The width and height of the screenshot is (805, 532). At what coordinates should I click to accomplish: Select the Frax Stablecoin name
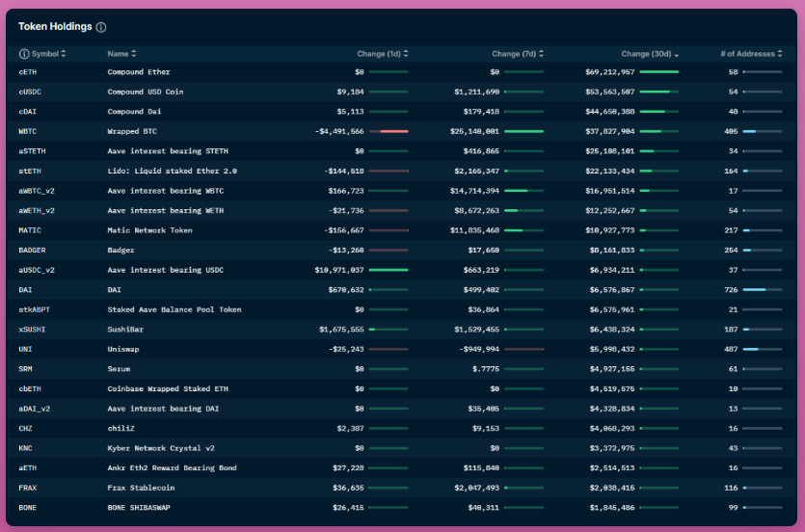[141, 488]
